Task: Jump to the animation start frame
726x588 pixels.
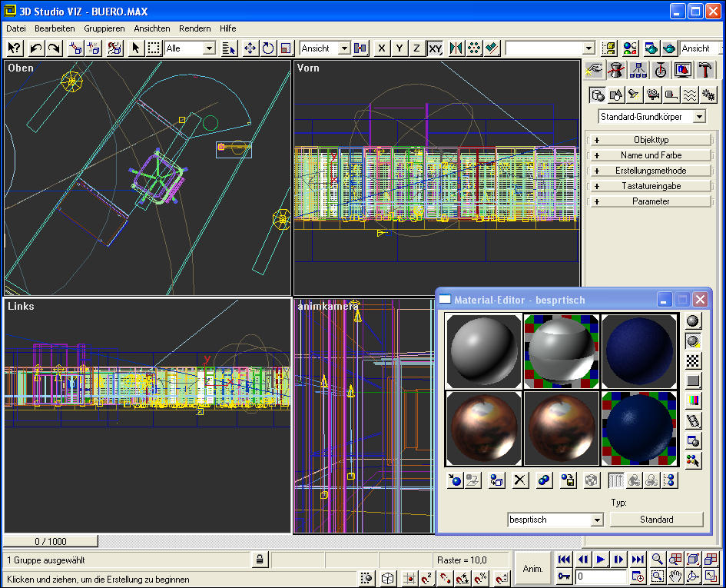Action: point(563,560)
